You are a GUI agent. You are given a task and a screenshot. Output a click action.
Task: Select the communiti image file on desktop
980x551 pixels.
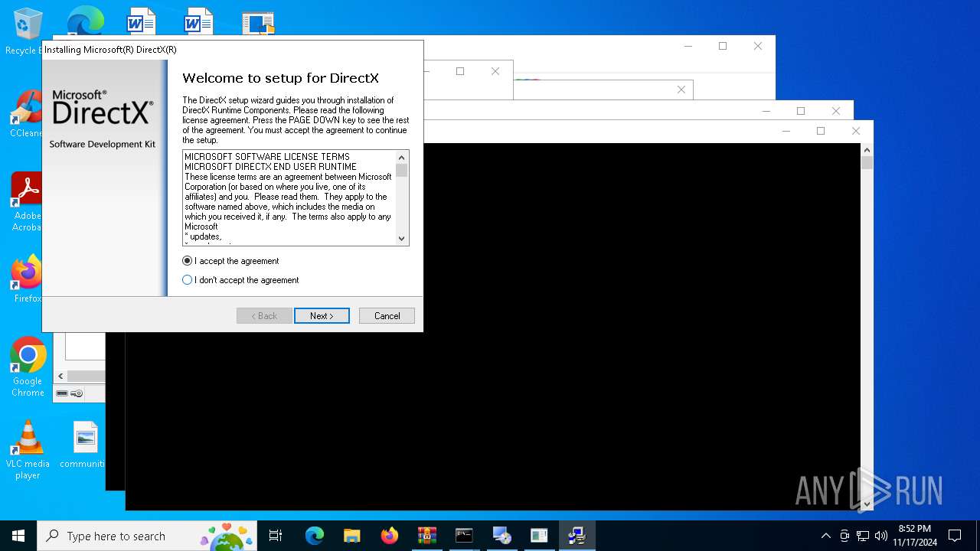click(85, 445)
